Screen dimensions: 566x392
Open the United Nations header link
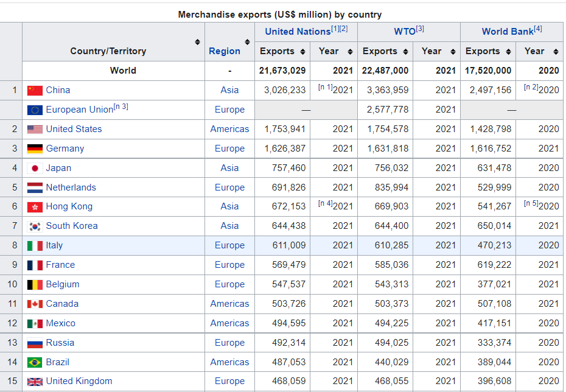point(297,32)
